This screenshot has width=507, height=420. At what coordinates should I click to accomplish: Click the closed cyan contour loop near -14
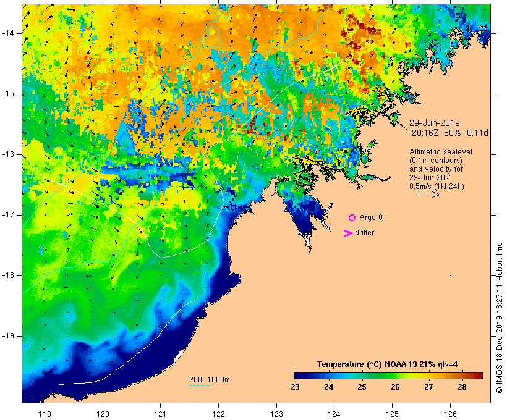pyautogui.click(x=212, y=36)
